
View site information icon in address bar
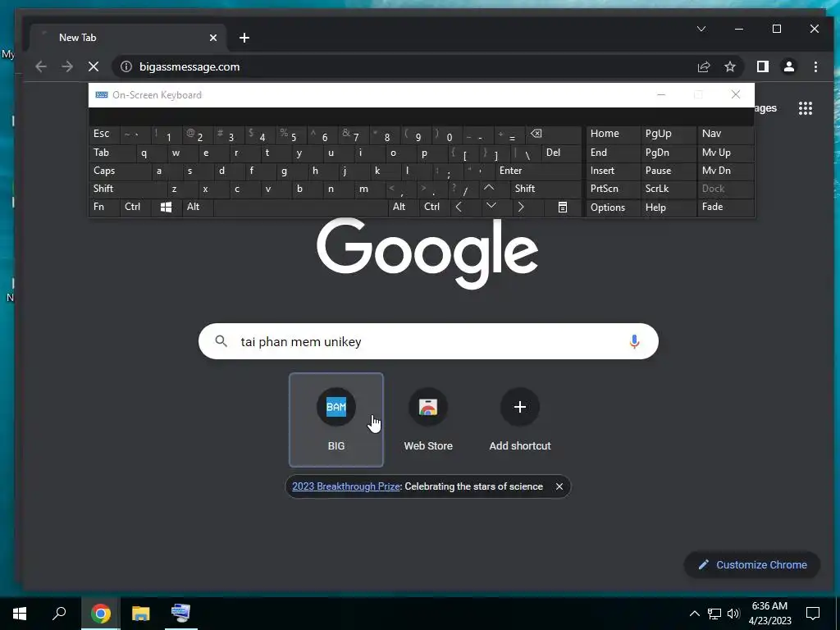click(x=126, y=66)
